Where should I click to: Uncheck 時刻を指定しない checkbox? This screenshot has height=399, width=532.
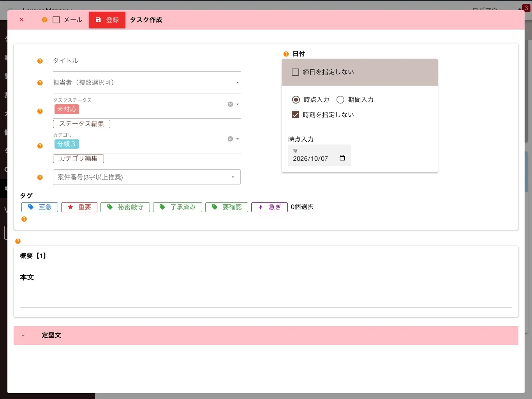[x=295, y=115]
